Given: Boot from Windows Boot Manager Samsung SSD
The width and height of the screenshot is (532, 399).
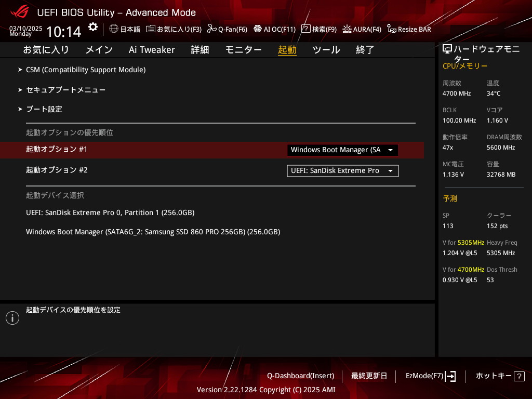Looking at the screenshot, I should pos(153,232).
